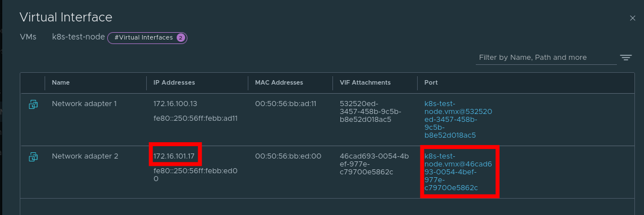Click the VIF Attachments column header
644x215 pixels.
point(365,82)
